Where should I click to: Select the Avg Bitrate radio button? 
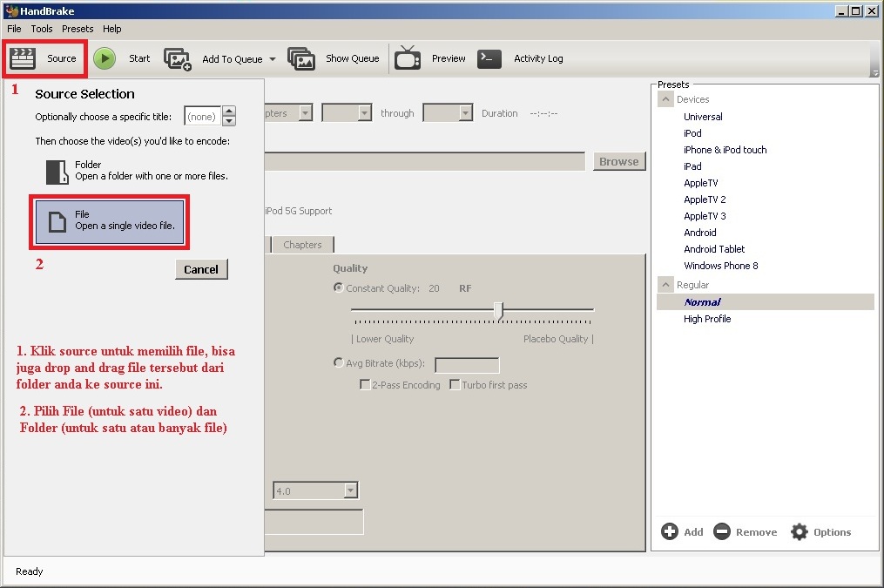tap(338, 362)
